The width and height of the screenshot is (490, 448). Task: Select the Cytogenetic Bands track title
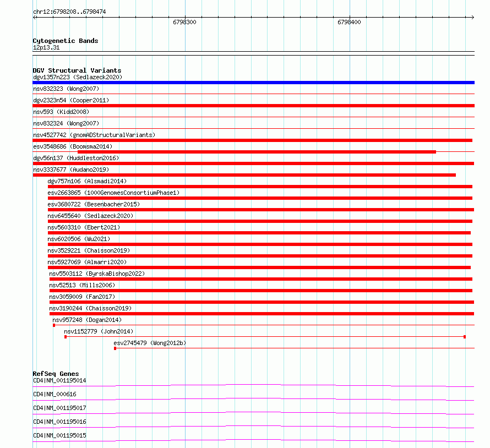pos(66,41)
